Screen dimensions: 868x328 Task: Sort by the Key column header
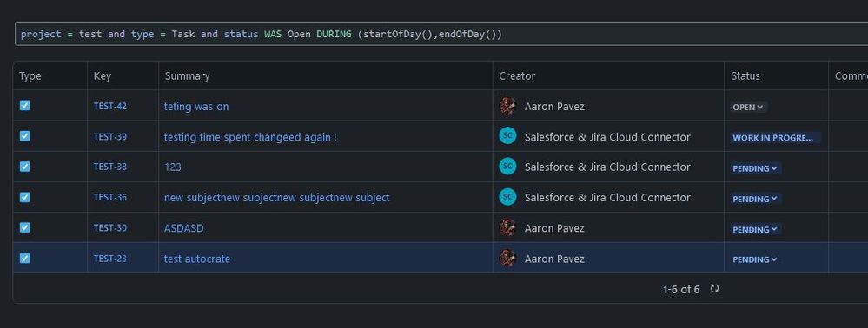point(103,76)
